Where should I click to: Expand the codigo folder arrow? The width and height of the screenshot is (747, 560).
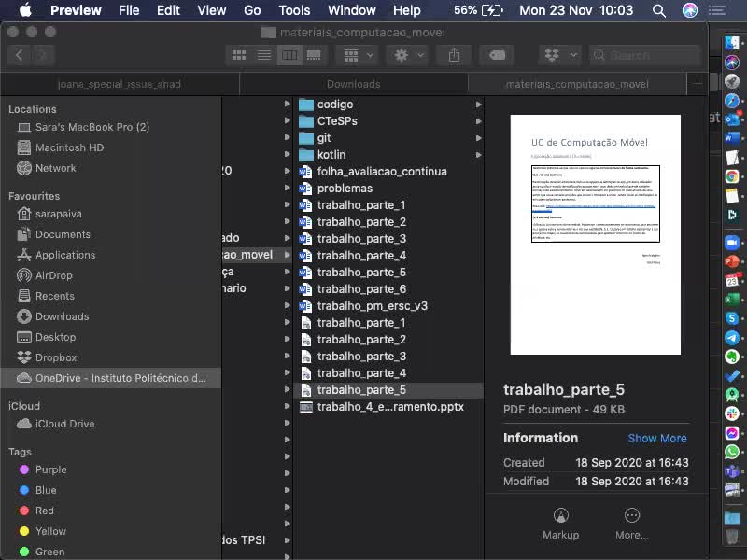tap(478, 105)
